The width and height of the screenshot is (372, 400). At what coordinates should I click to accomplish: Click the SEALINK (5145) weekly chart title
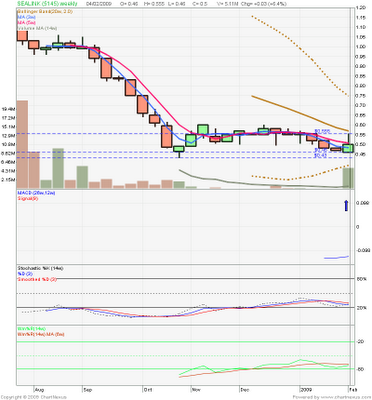(x=47, y=4)
